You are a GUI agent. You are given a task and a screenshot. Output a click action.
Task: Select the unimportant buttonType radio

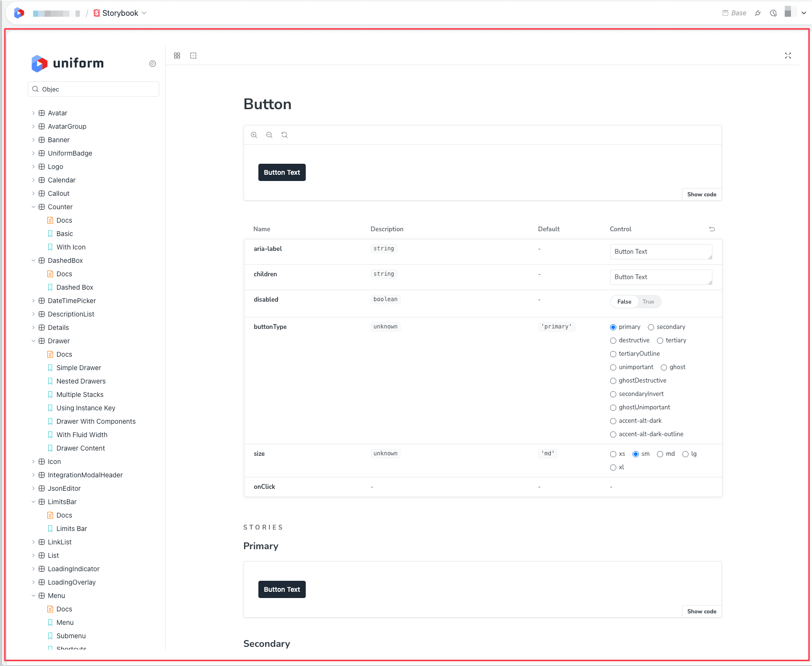click(613, 367)
